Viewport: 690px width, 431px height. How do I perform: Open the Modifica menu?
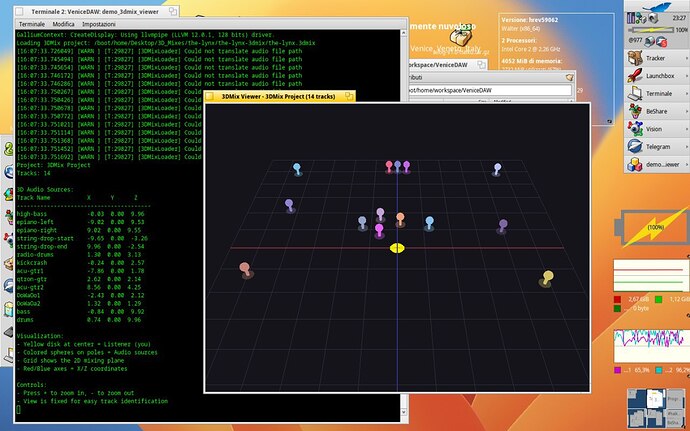pos(64,22)
